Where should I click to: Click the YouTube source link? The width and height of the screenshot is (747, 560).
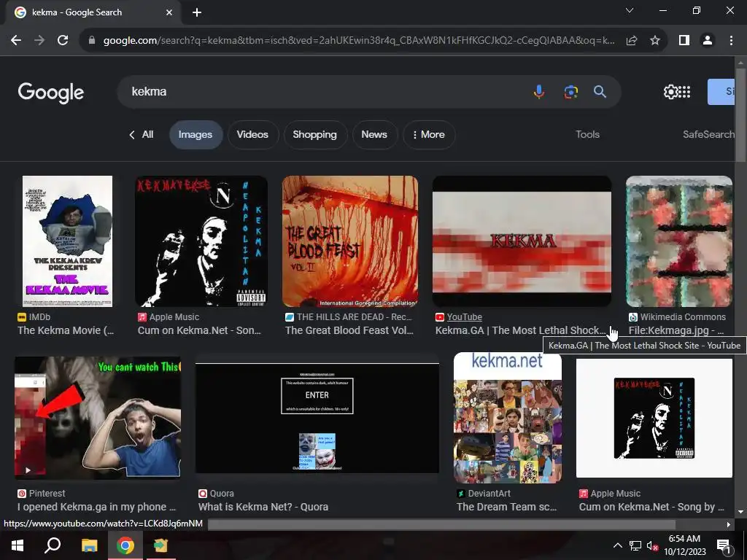(x=464, y=317)
